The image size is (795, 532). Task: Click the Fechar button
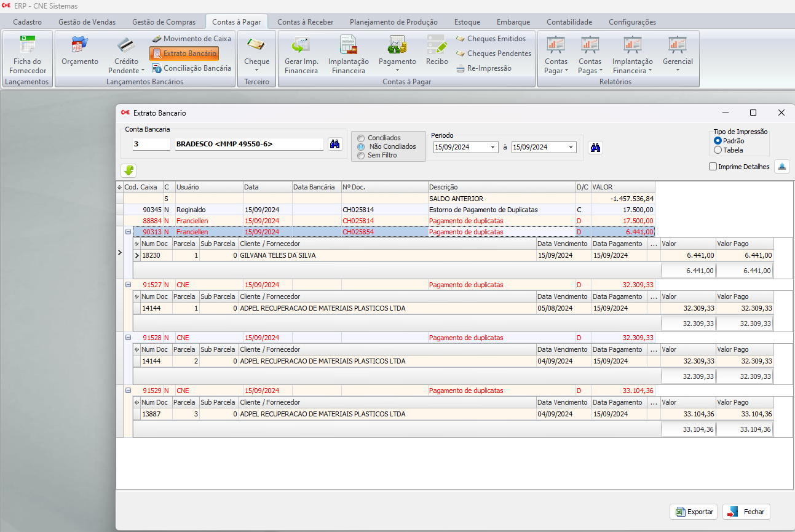pyautogui.click(x=746, y=512)
